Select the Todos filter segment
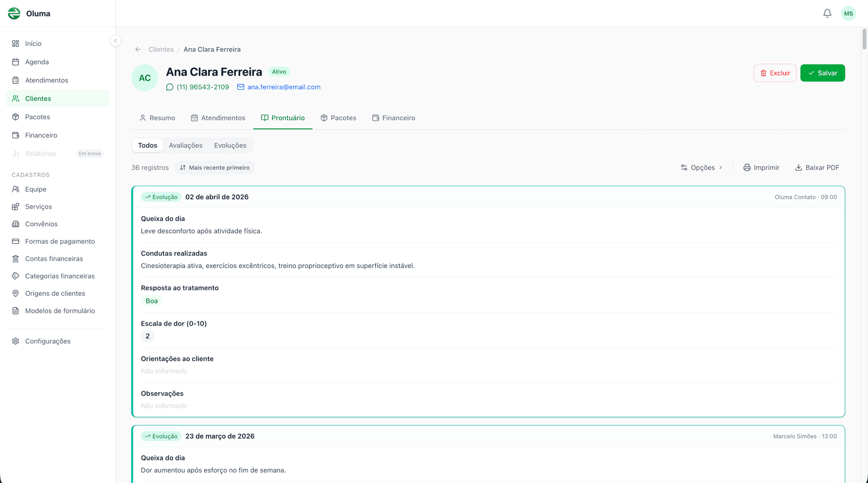Viewport: 868px width, 483px height. (x=148, y=145)
